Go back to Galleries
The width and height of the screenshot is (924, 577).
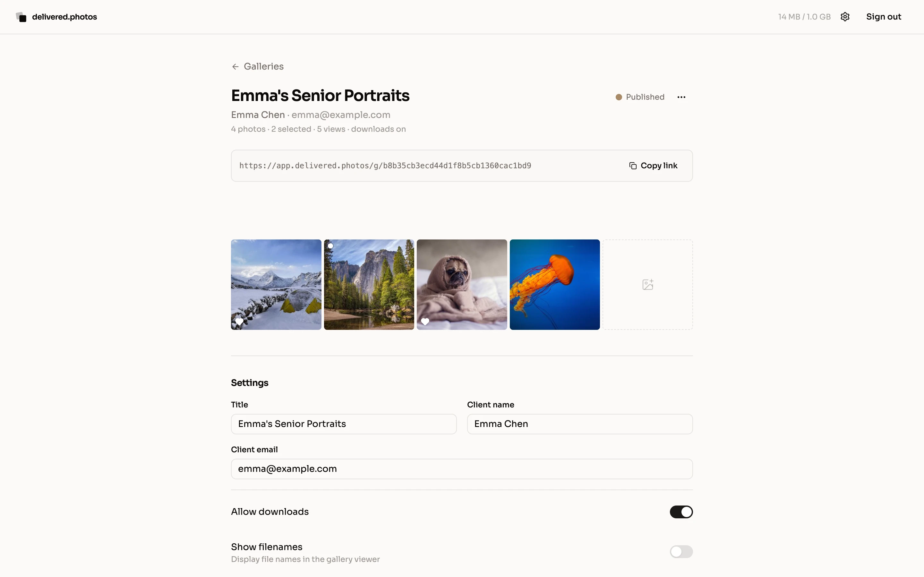click(263, 66)
